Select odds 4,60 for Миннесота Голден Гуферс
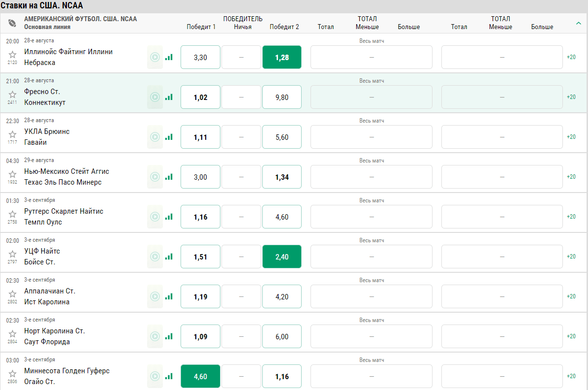The width and height of the screenshot is (588, 390). 200,377
